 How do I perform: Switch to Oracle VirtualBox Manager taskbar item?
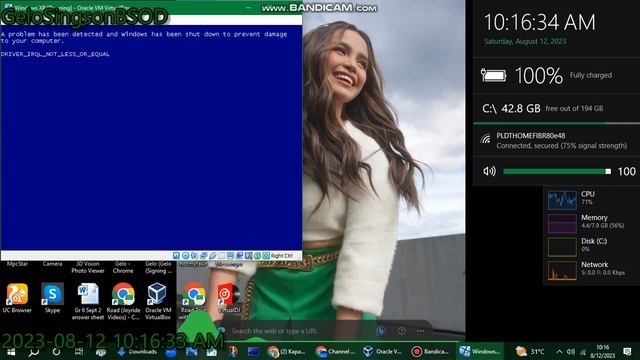click(383, 351)
